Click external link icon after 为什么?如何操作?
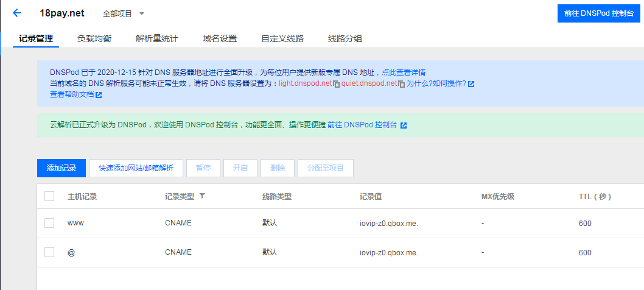 [471, 83]
